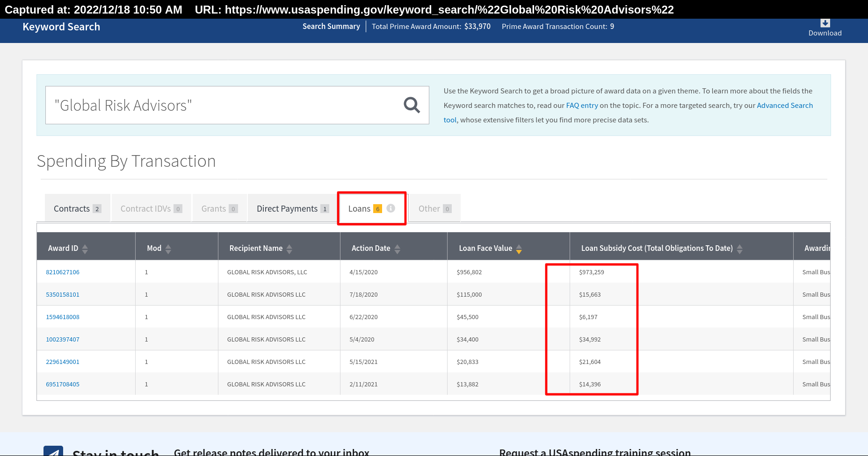This screenshot has height=456, width=868.
Task: Click the Search Summary label
Action: [x=331, y=26]
